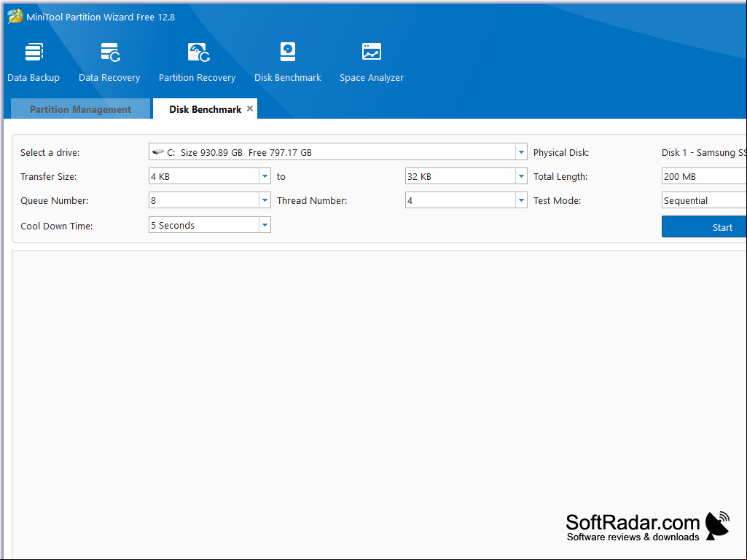This screenshot has height=560, width=747.
Task: Click the Cool Down Time label
Action: click(x=57, y=226)
